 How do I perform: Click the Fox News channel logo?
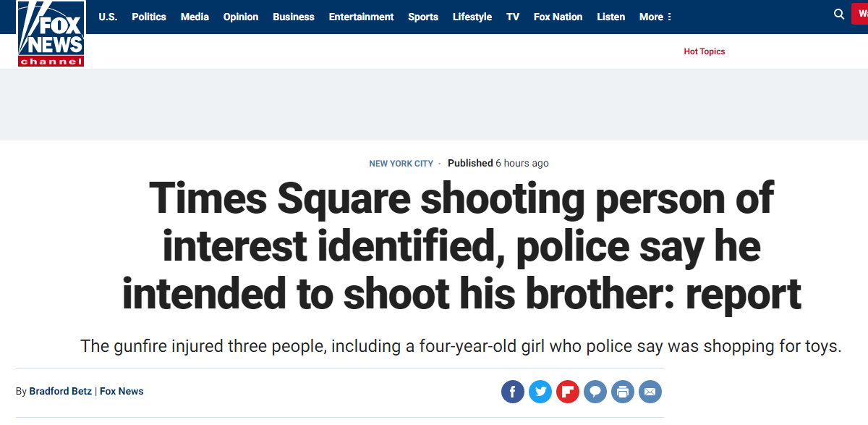tap(51, 34)
